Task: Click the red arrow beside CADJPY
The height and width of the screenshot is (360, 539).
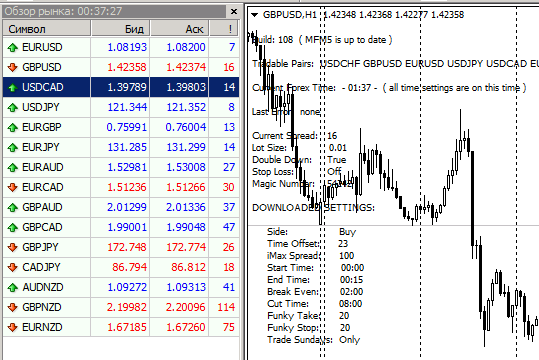Action: tap(13, 267)
